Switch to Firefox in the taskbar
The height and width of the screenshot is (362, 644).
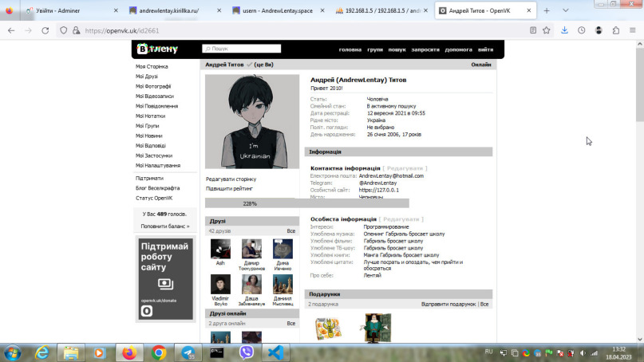(129, 353)
